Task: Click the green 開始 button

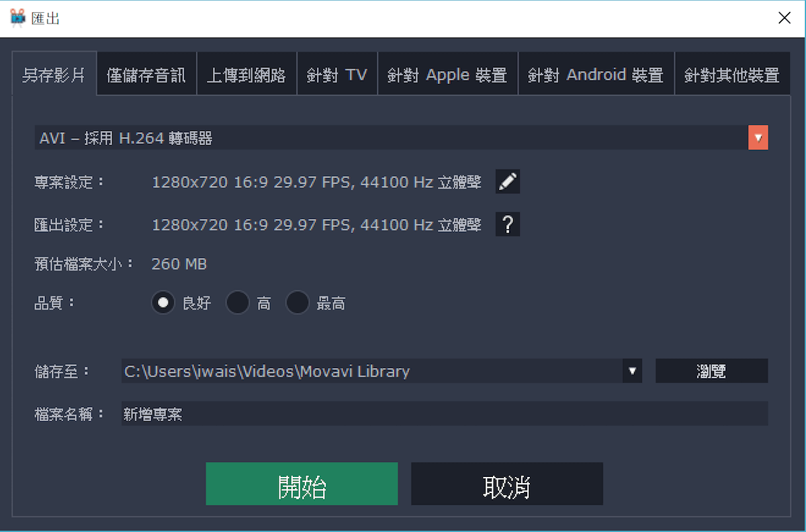Action: point(302,484)
